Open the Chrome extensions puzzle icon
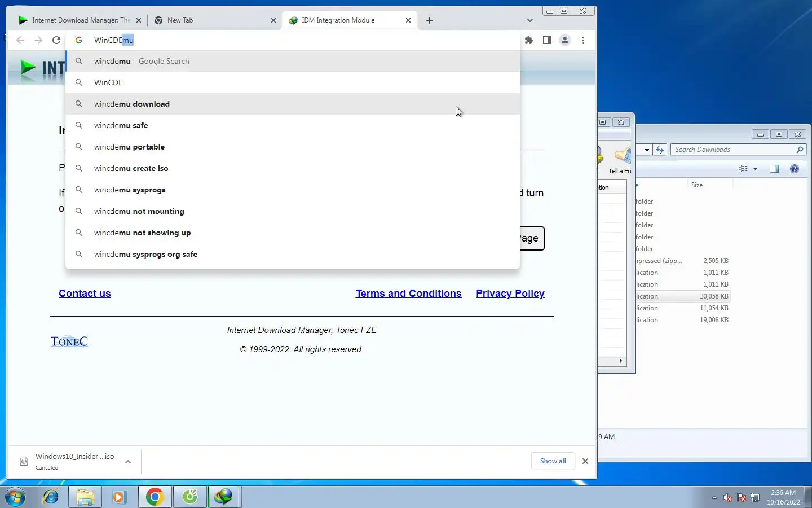Screen dimensions: 812x508 (x=528, y=40)
